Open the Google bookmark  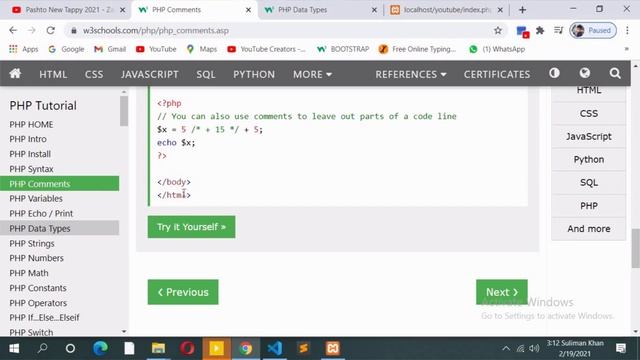[66, 49]
